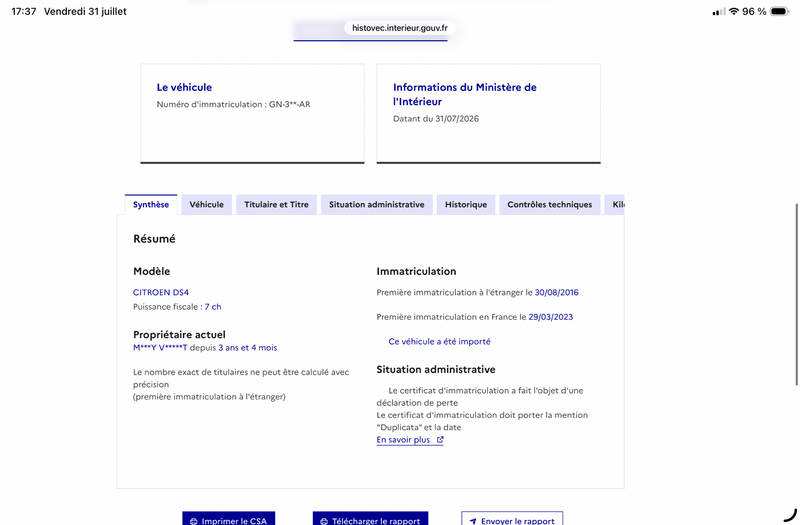Image resolution: width=800 pixels, height=525 pixels.
Task: Click the date 30/08/2016
Action: point(556,292)
